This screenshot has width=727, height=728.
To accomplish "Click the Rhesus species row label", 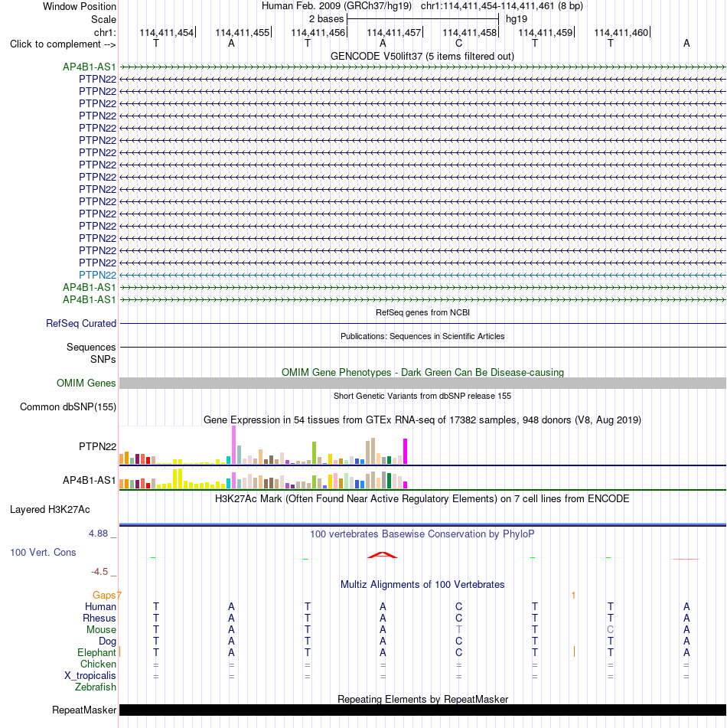I will (x=99, y=618).
